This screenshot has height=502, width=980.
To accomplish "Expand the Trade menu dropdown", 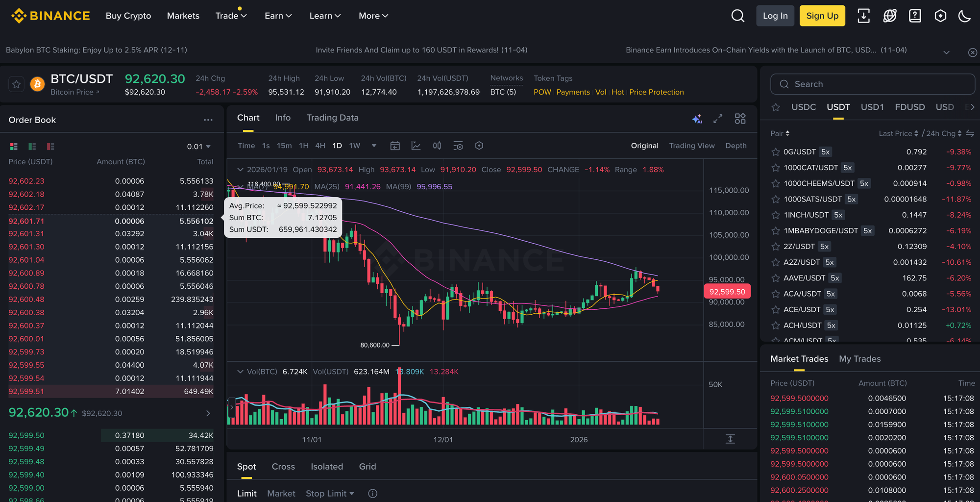I will (231, 16).
